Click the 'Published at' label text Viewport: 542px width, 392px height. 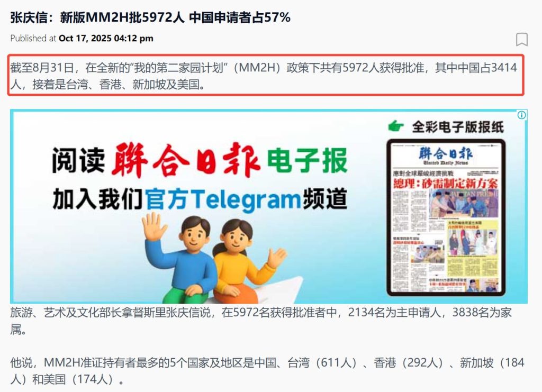pyautogui.click(x=33, y=38)
